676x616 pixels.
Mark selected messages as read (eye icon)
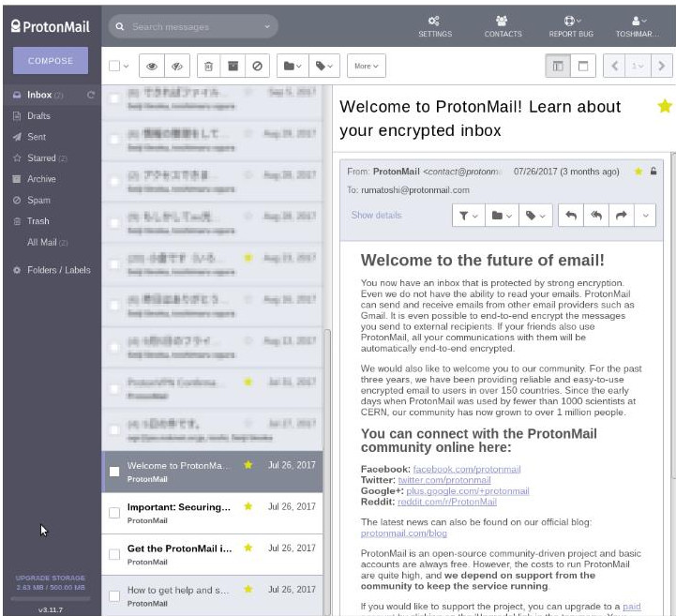click(x=152, y=66)
